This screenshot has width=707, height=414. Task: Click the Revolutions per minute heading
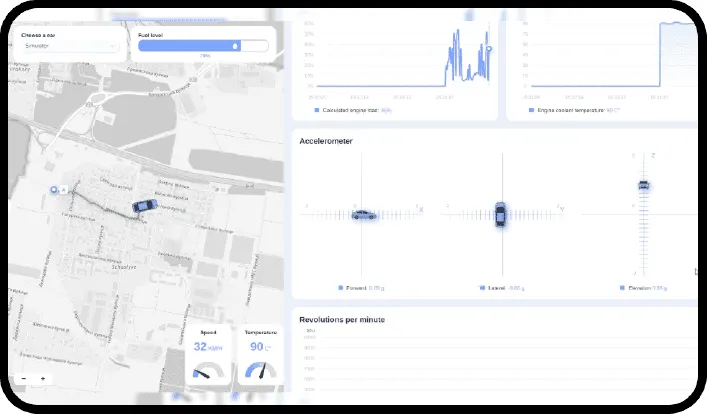pyautogui.click(x=342, y=319)
